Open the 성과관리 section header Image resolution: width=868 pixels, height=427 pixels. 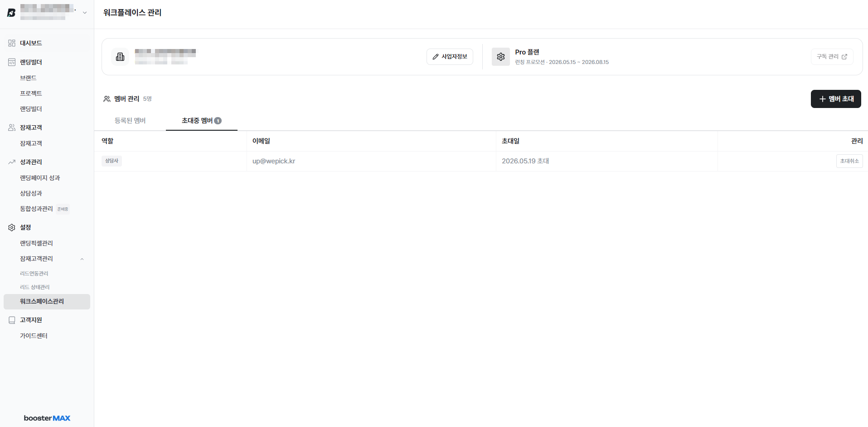click(31, 162)
